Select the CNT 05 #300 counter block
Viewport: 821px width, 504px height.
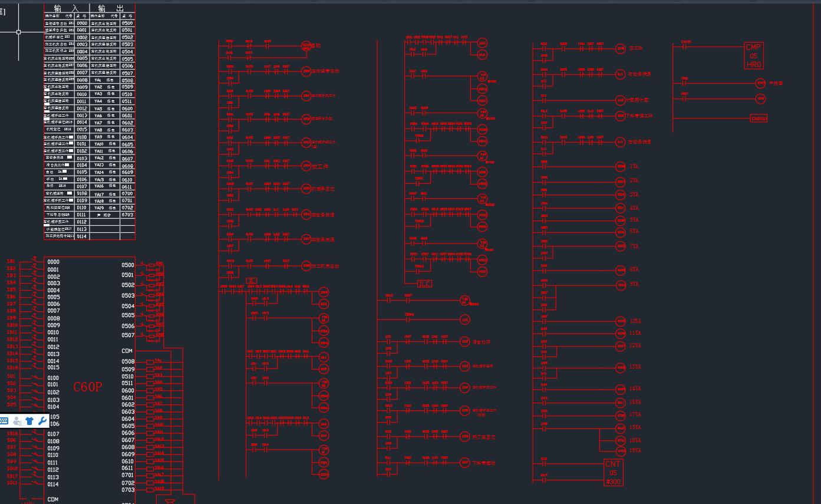pyautogui.click(x=612, y=471)
